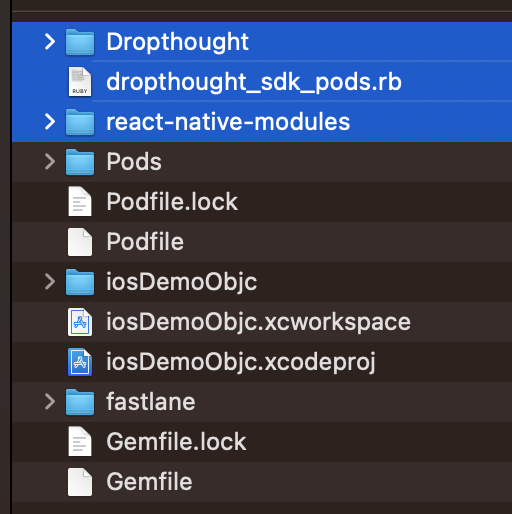Expand the react-native-modules disclosure arrow

[x=50, y=122]
